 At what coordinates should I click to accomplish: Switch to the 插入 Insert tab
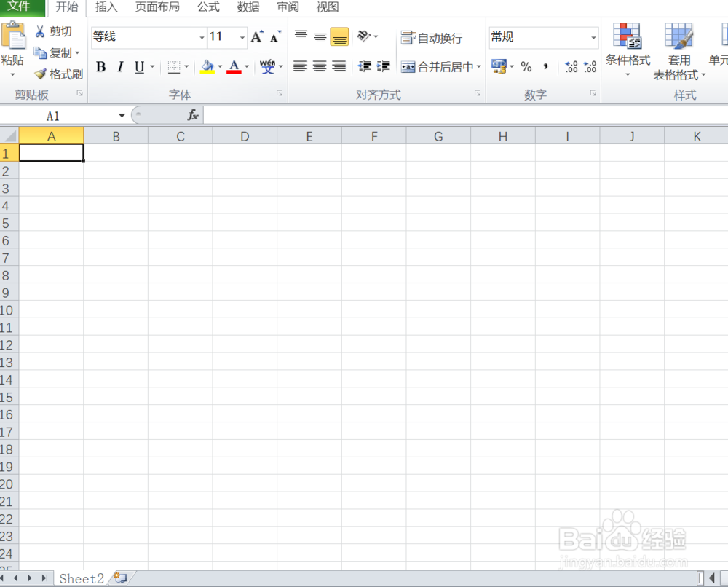(x=106, y=7)
